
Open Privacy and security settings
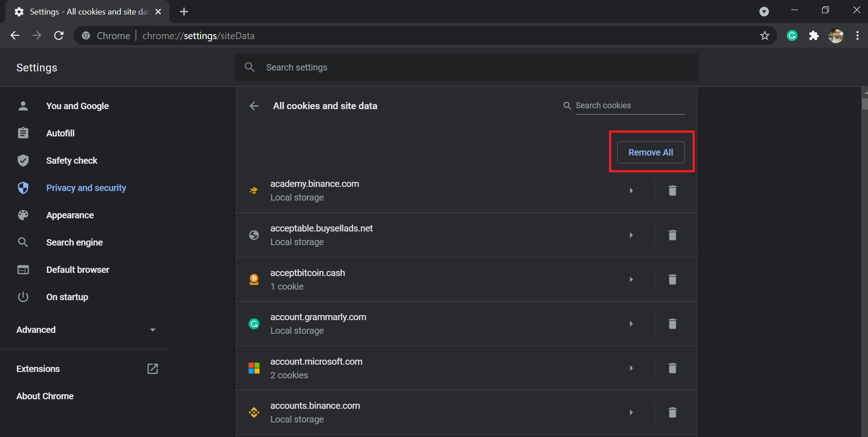pyautogui.click(x=86, y=188)
